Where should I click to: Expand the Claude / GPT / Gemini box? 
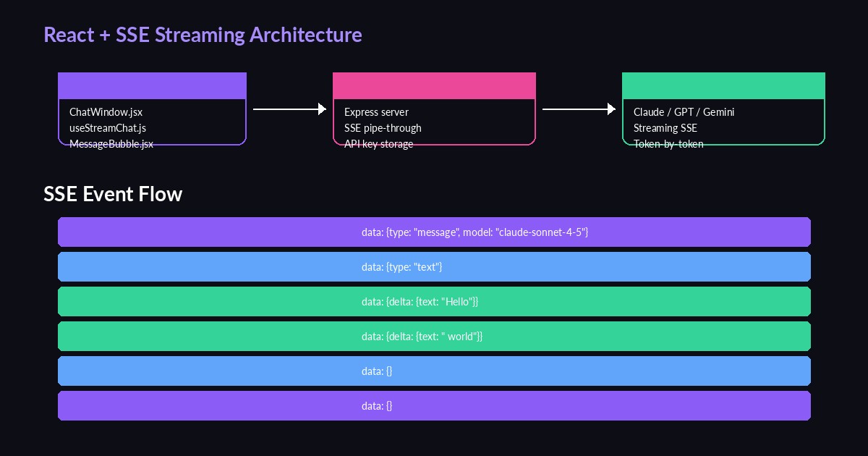pyautogui.click(x=684, y=112)
